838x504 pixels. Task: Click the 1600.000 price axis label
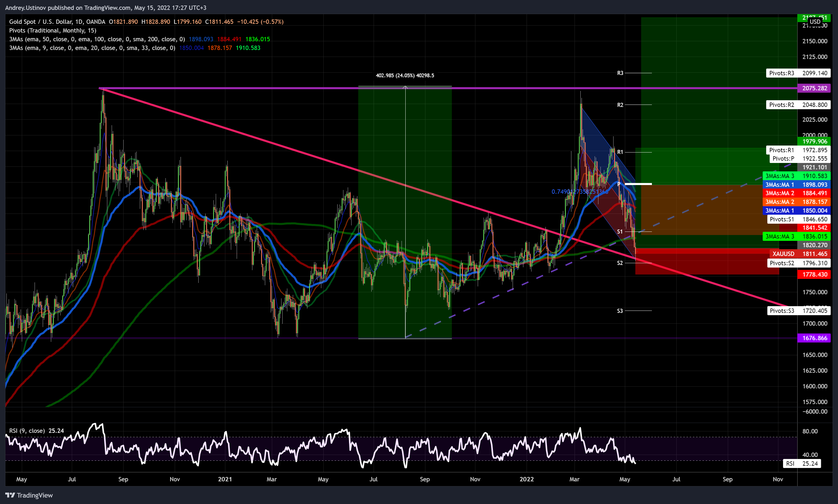(x=814, y=386)
